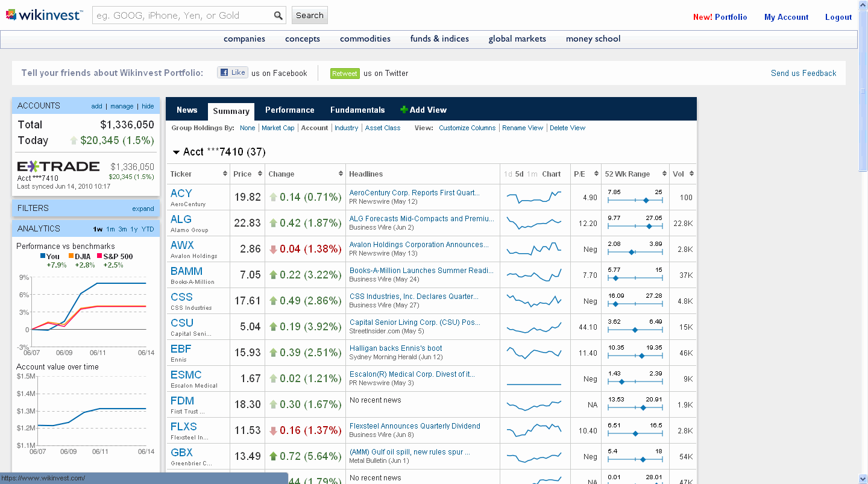Set analytics range to 1y
868x484 pixels.
point(134,229)
